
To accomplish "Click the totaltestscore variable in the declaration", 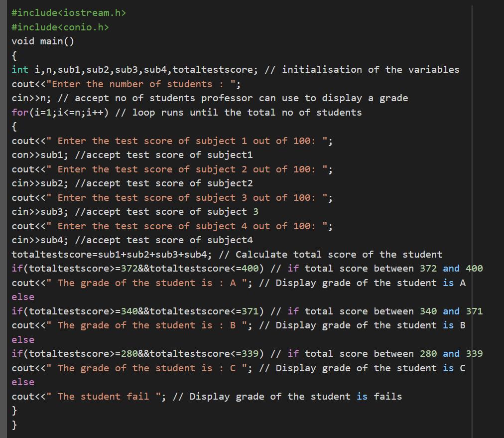I will click(x=215, y=69).
